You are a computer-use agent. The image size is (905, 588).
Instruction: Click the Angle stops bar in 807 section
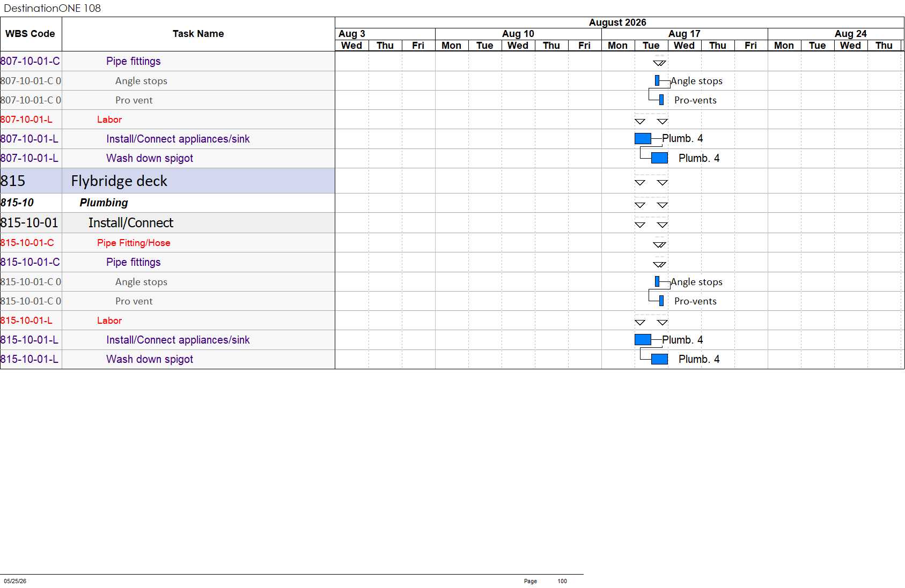tap(657, 80)
